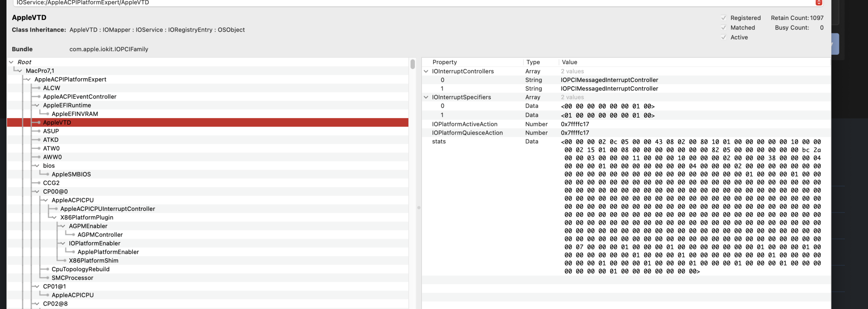This screenshot has width=868, height=309.
Task: Collapse the CP00@0 node
Action: [37, 191]
